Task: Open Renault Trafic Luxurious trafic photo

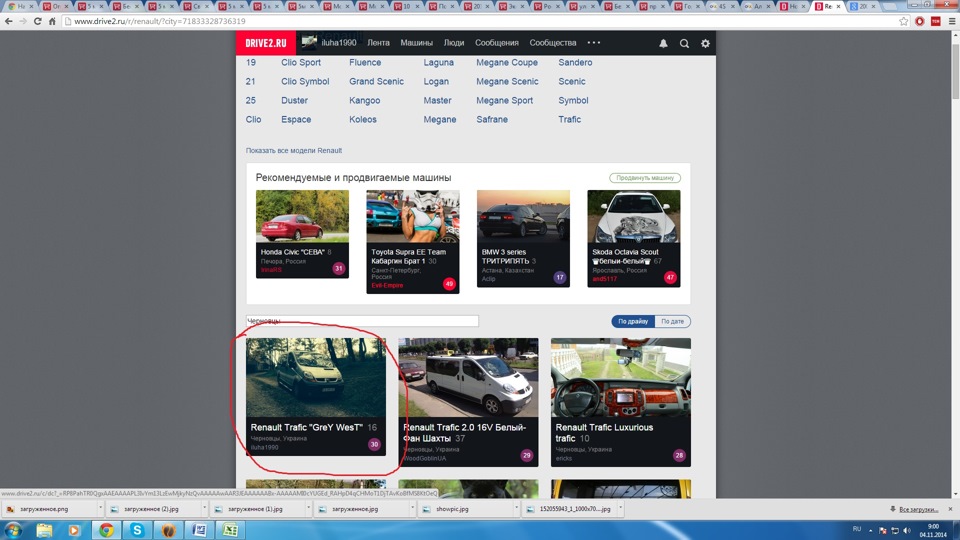Action: [x=621, y=378]
